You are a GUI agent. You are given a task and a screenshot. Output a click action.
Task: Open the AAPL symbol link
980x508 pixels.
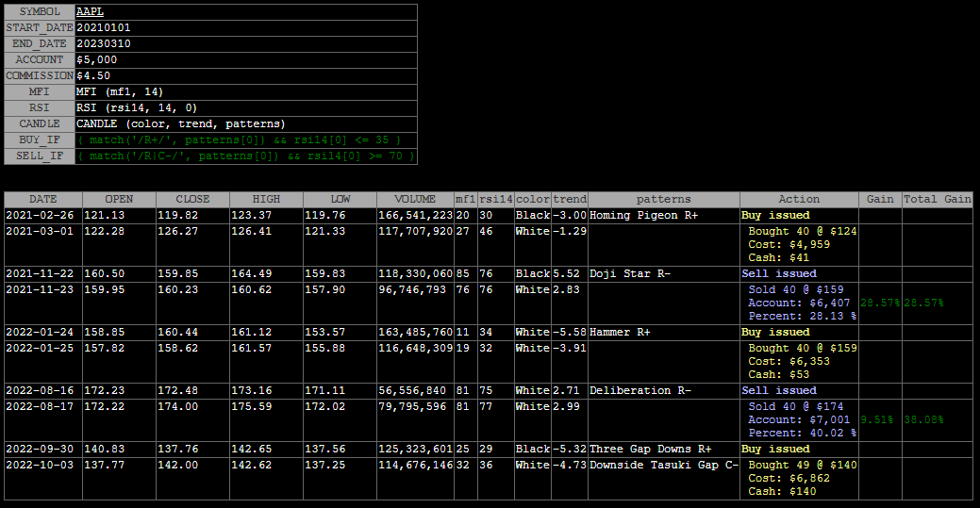coord(90,12)
